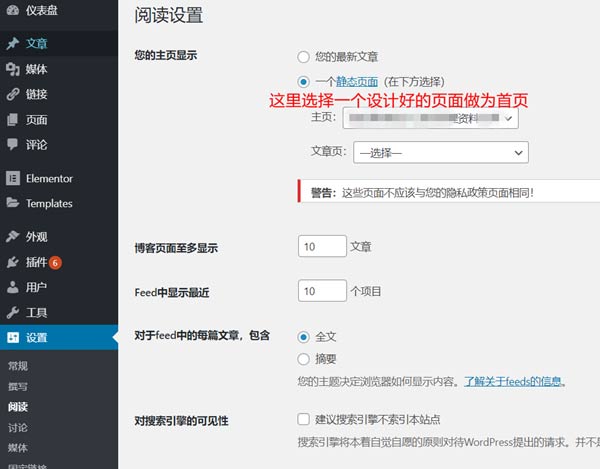
Task: Click the Templates folder icon
Action: coord(13,203)
